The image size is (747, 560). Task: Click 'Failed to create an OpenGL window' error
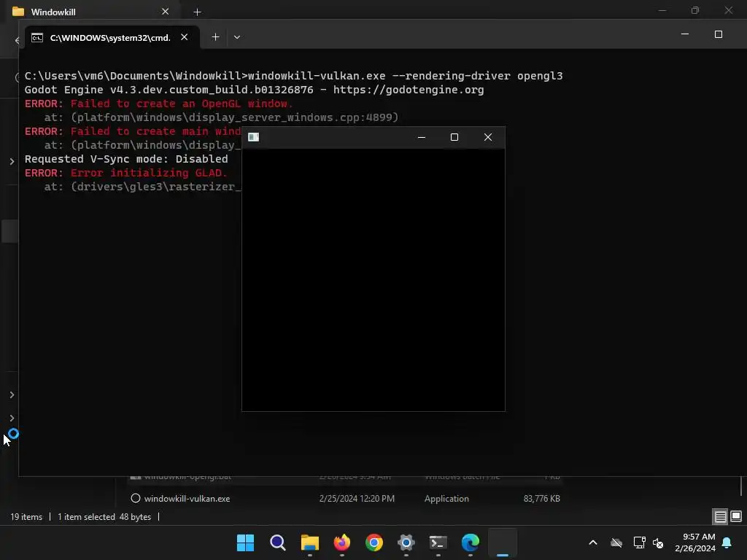(182, 104)
